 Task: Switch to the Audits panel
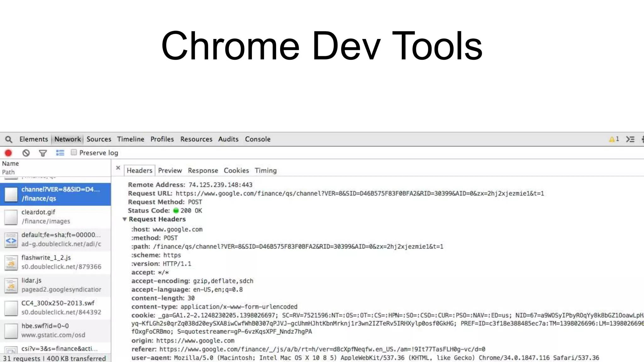pos(228,139)
